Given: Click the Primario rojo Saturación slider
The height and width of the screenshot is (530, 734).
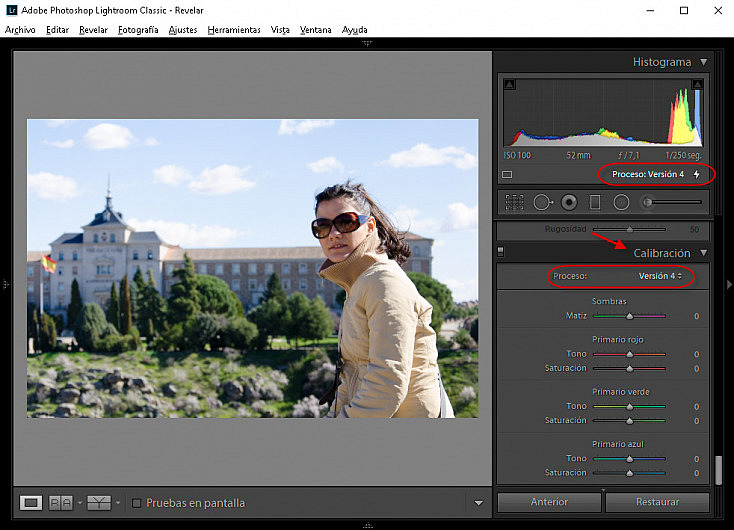Looking at the screenshot, I should click(629, 369).
